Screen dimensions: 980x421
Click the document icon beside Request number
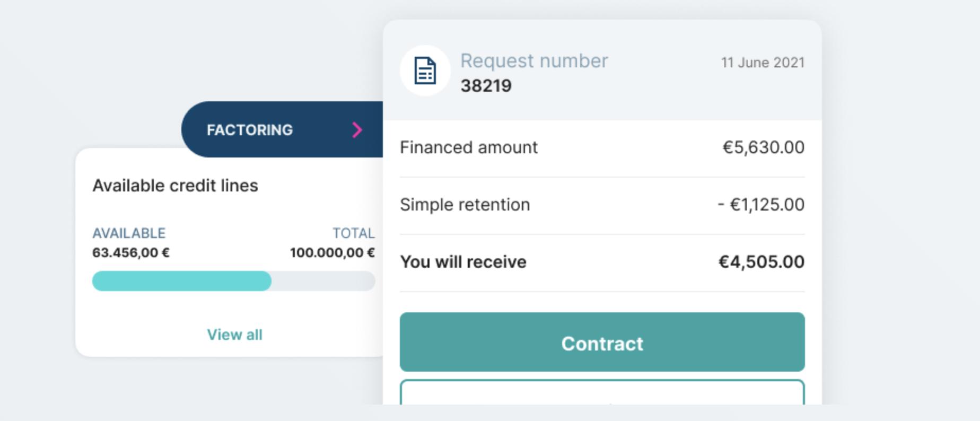coord(425,71)
